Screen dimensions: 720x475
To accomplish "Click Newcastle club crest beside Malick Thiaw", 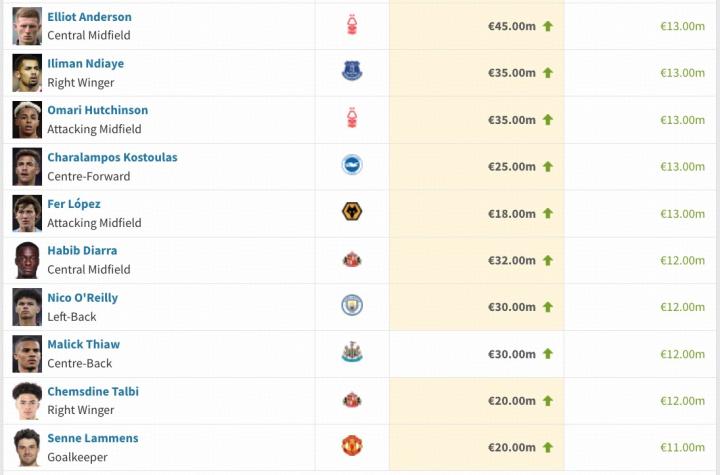I will [351, 352].
